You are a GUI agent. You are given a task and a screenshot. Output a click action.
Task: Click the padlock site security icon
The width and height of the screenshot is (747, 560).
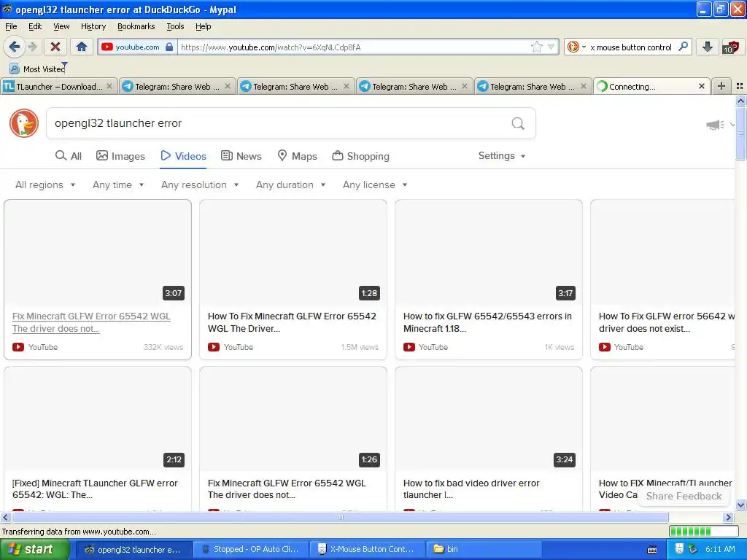click(x=169, y=47)
